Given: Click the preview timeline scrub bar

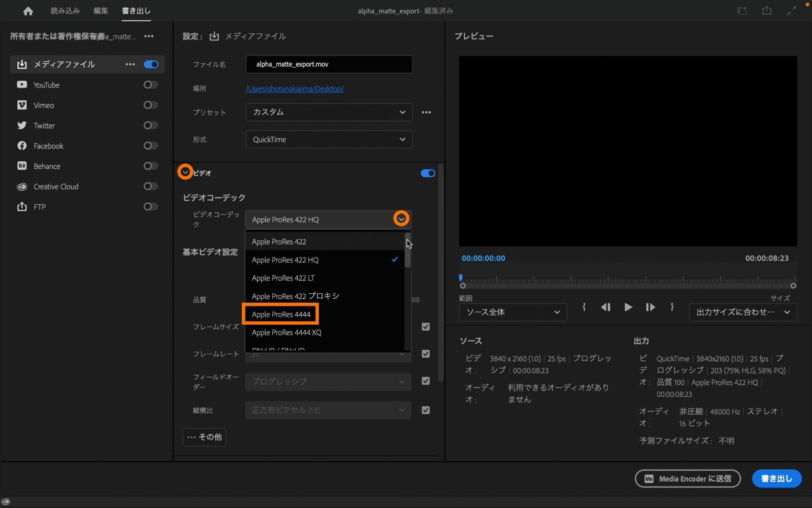Looking at the screenshot, I should tap(628, 280).
